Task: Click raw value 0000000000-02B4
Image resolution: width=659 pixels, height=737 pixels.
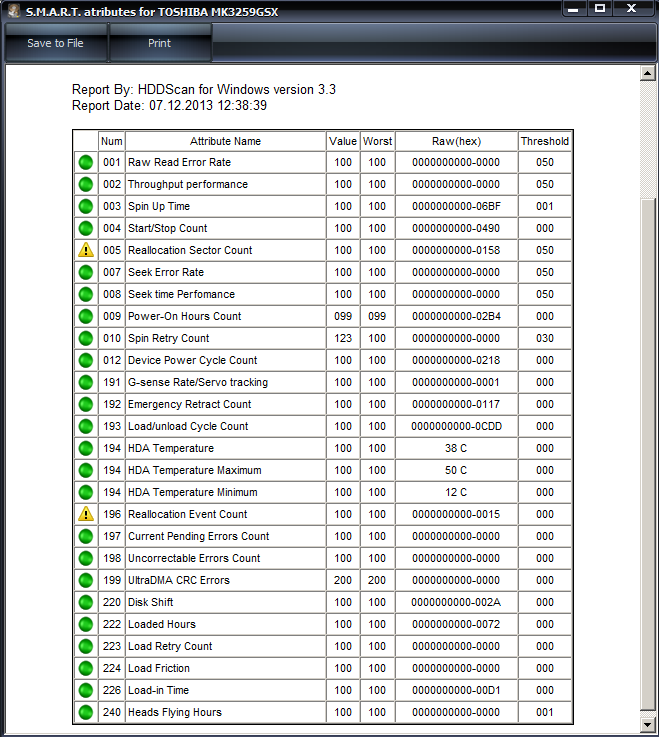Action: (x=456, y=316)
